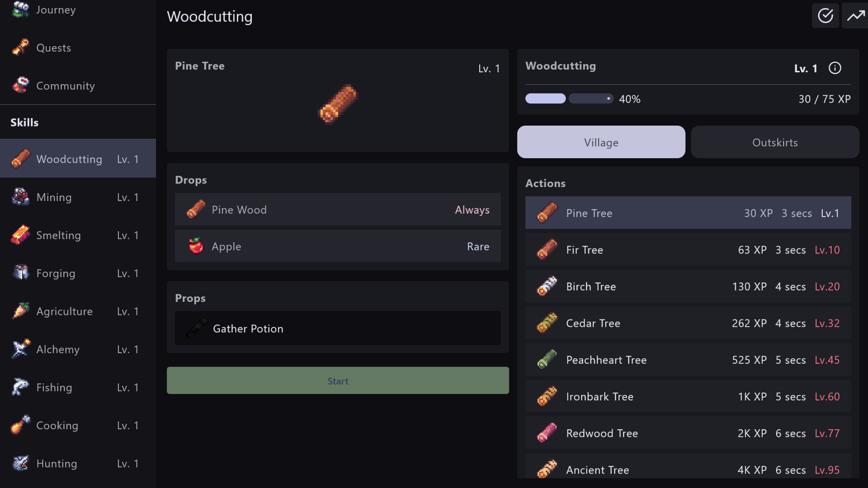Open the Quests menu entry
The width and height of the screenshot is (868, 488).
tap(53, 47)
